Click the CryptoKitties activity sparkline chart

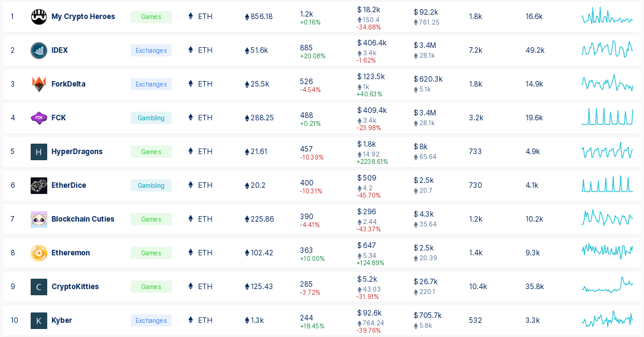tap(607, 284)
